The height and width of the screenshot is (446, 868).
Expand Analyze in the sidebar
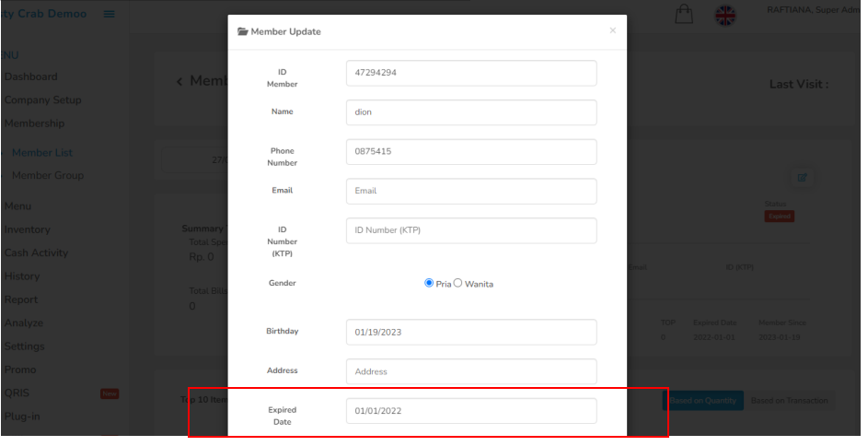tap(24, 323)
